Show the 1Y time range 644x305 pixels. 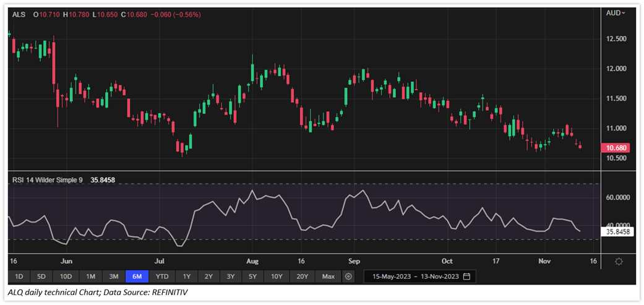[187, 276]
